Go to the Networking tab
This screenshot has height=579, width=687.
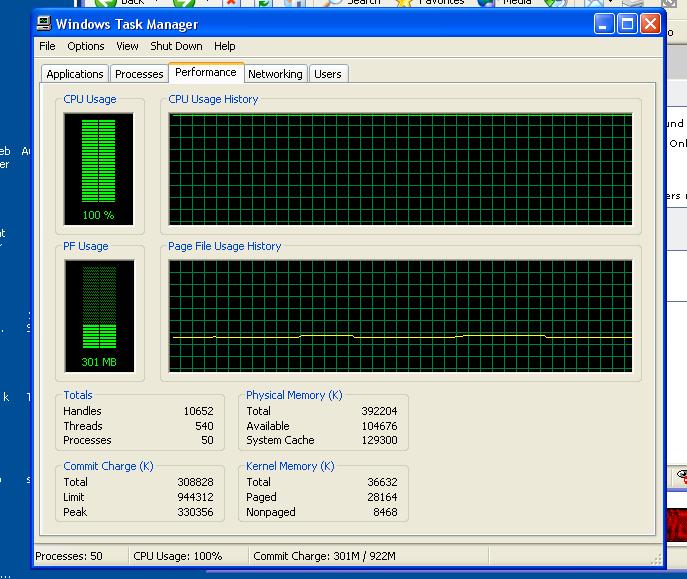tap(275, 74)
